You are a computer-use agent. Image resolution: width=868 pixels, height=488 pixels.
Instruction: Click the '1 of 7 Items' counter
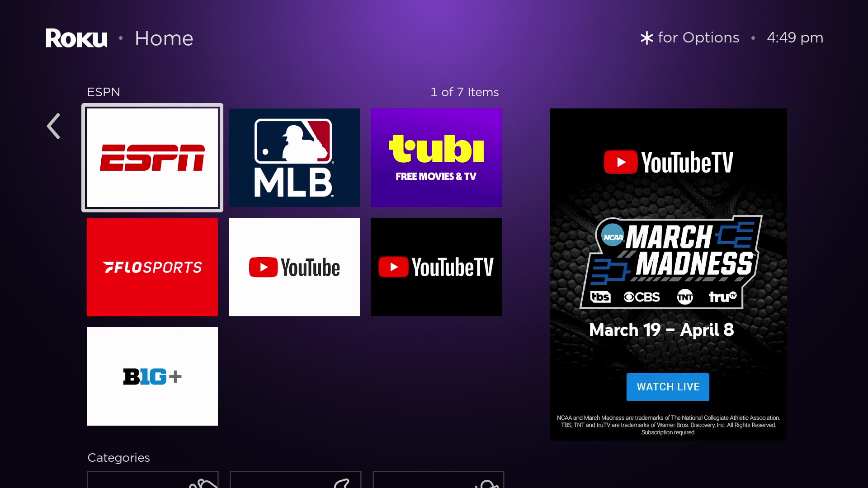pos(465,92)
